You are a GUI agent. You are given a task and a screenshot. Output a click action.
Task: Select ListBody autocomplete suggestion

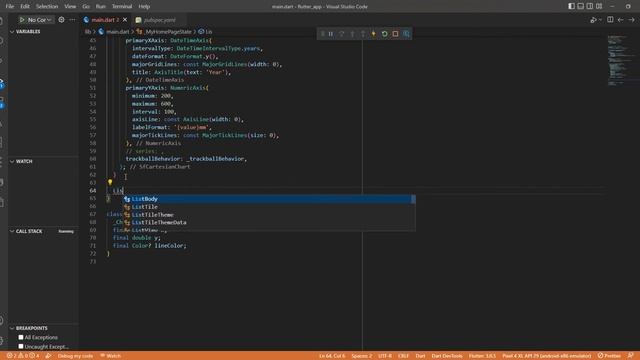click(269, 199)
